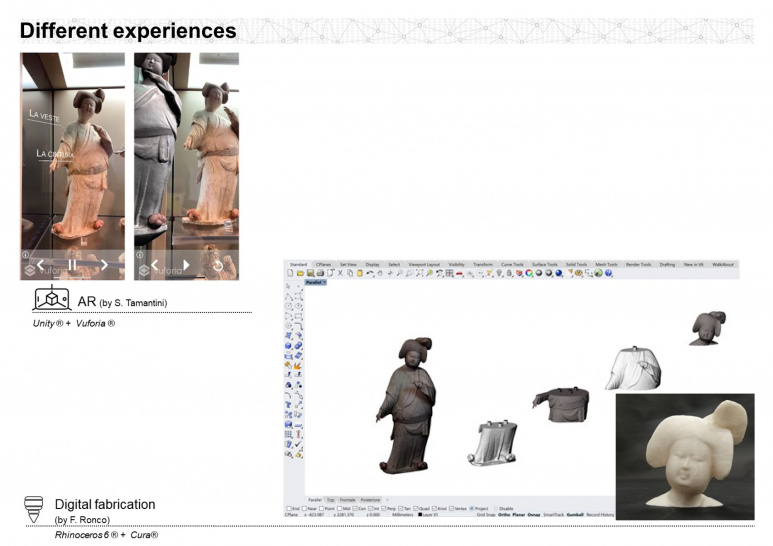Pause the AR animation on first phone
This screenshot has width=773, height=546.
[72, 265]
